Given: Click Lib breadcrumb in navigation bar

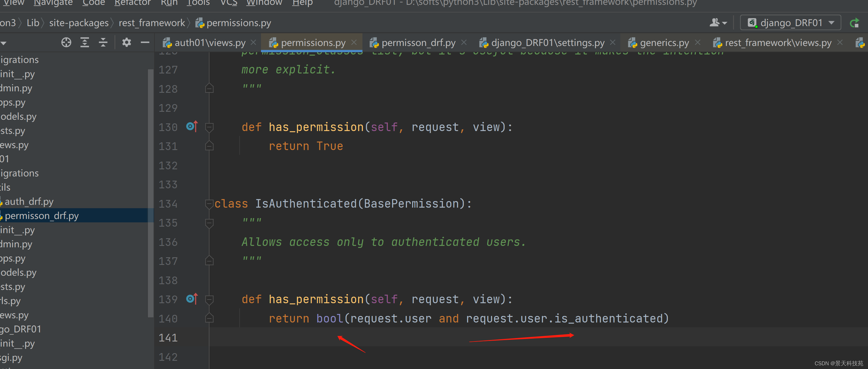Looking at the screenshot, I should tap(33, 23).
